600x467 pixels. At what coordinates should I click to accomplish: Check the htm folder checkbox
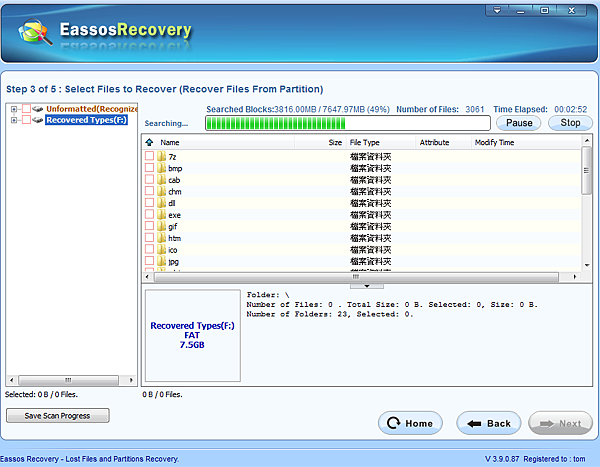tap(149, 237)
